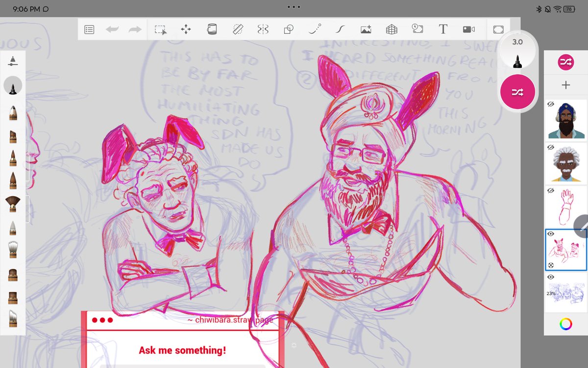
Task: Select the dotted Line path tool
Action: [x=315, y=29]
